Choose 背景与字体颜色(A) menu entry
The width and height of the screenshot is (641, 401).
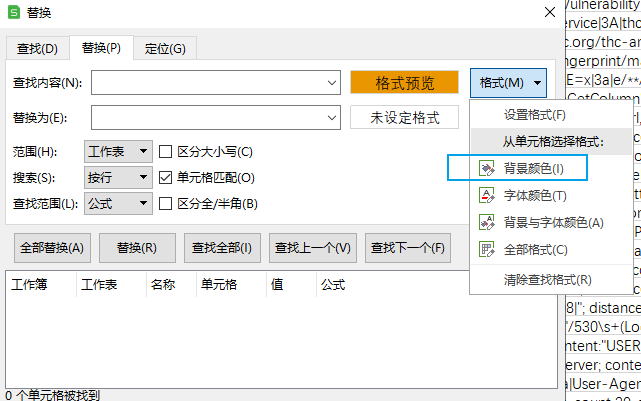pos(551,222)
